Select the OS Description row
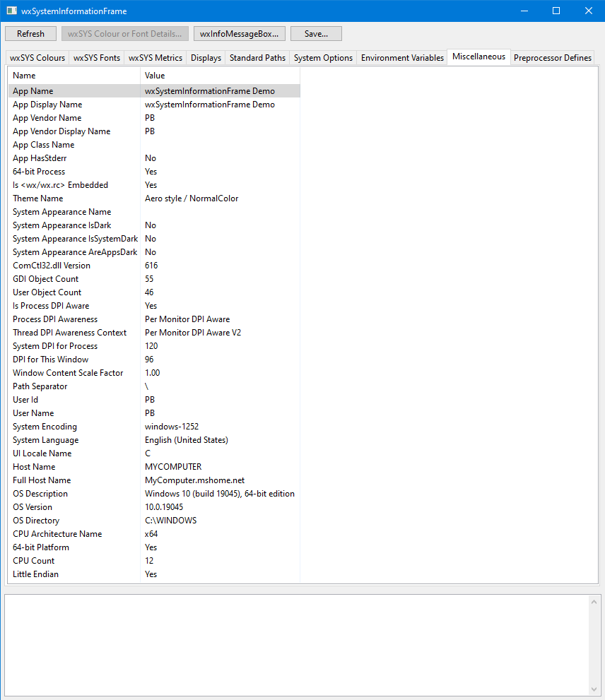Image resolution: width=605 pixels, height=700 pixels. pyautogui.click(x=154, y=494)
